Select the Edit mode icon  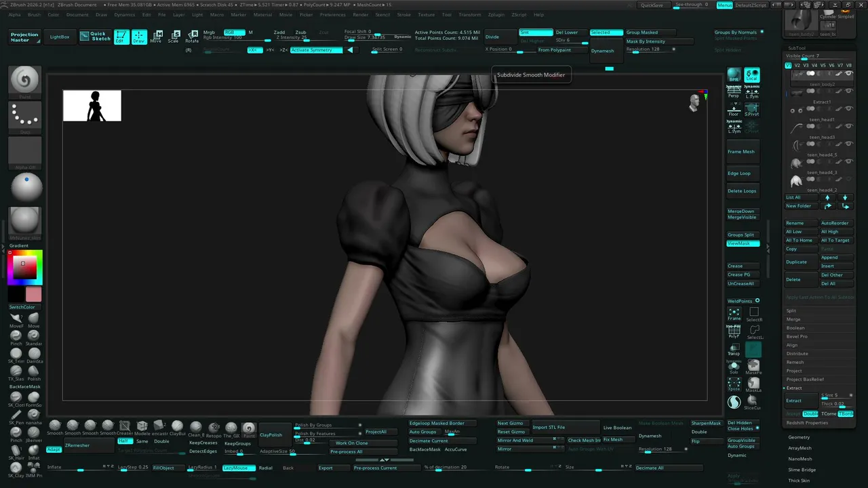pyautogui.click(x=121, y=37)
